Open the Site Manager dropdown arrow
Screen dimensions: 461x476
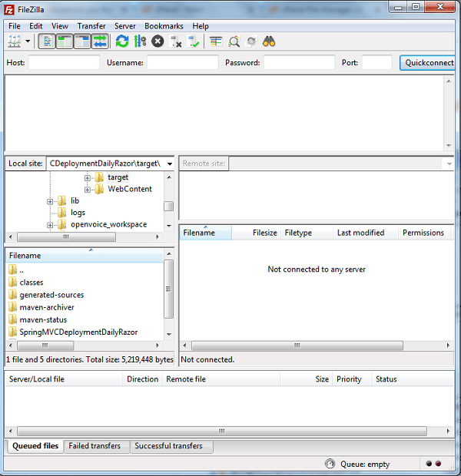pos(28,41)
